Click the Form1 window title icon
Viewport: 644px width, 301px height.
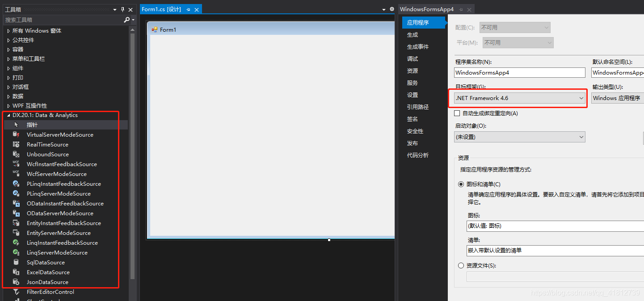point(155,29)
